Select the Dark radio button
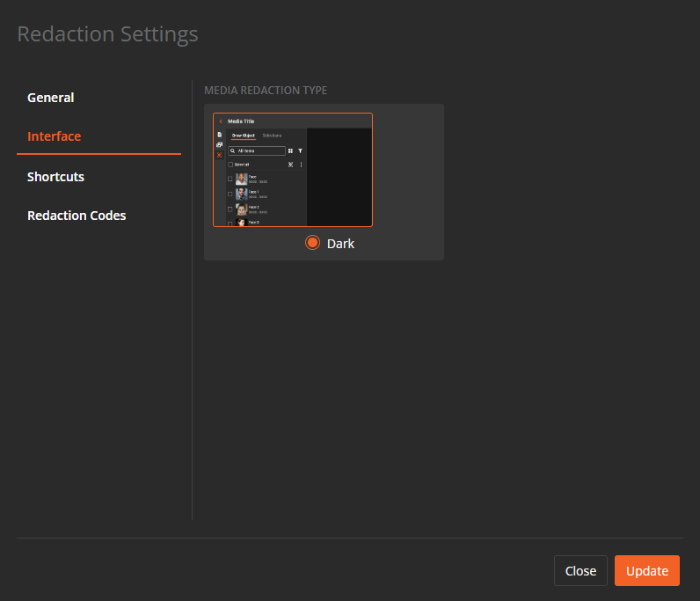The height and width of the screenshot is (601, 700). pyautogui.click(x=312, y=243)
